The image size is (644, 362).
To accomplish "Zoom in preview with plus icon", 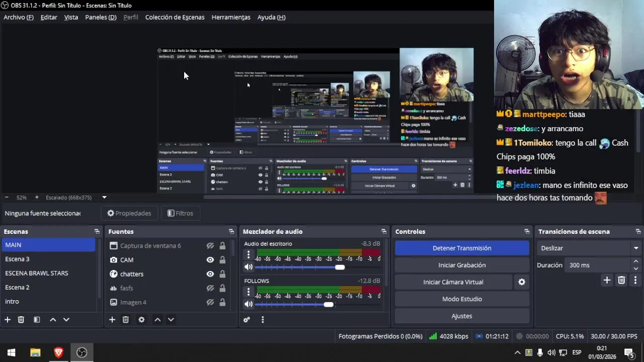I will pos(36,198).
